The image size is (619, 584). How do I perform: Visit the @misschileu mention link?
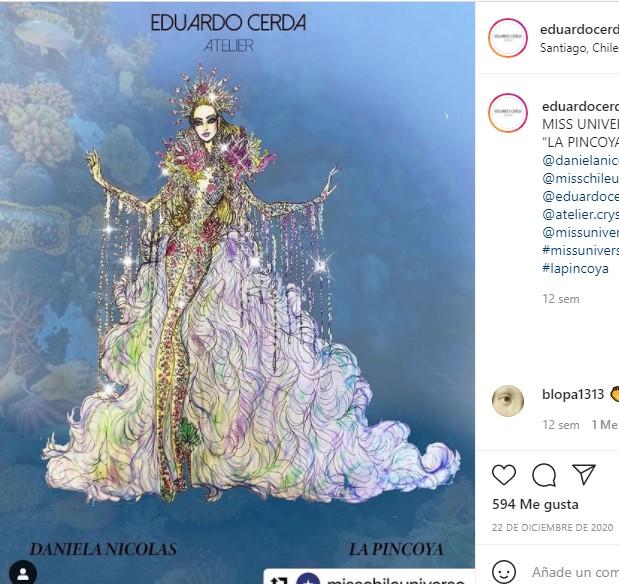click(580, 178)
